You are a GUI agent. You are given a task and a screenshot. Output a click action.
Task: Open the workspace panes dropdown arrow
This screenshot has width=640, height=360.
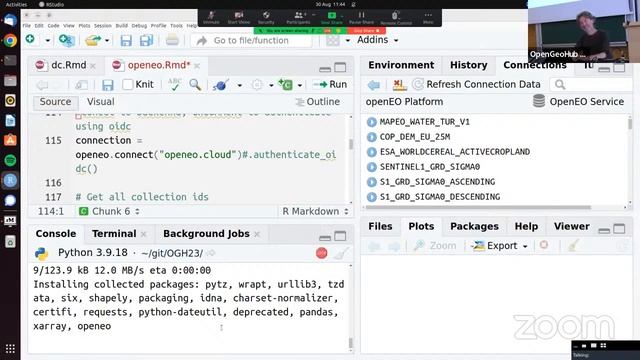348,40
